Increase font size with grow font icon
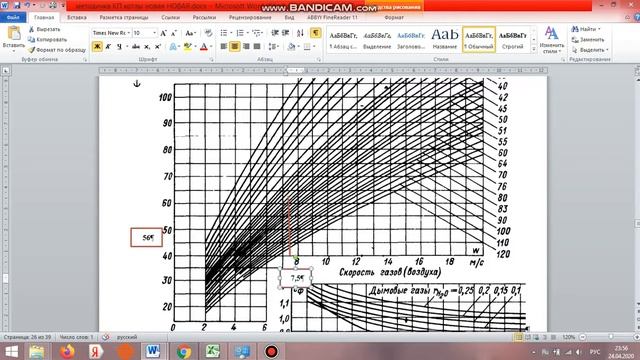Screen dimensions: 640x360 (x=163, y=33)
